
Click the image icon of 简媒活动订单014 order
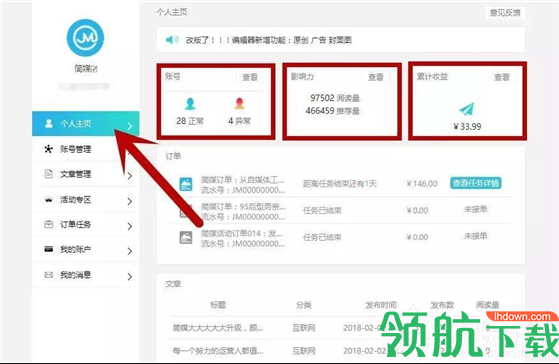point(186,237)
